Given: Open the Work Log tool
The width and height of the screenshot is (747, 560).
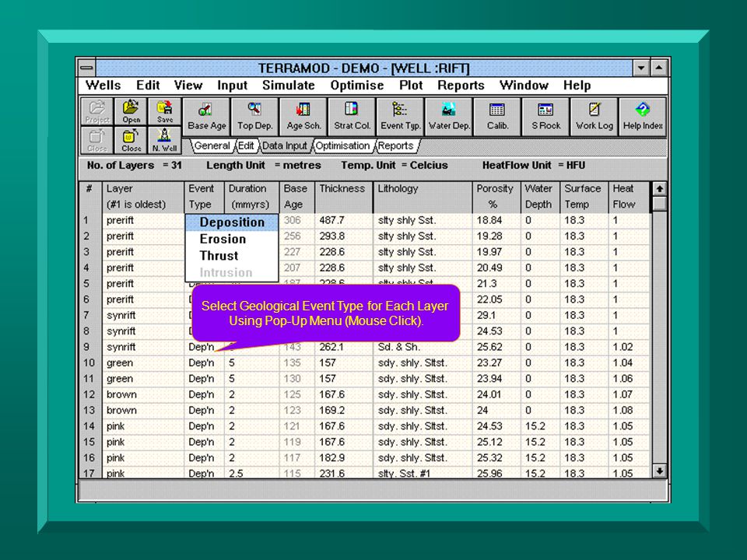Looking at the screenshot, I should [594, 117].
